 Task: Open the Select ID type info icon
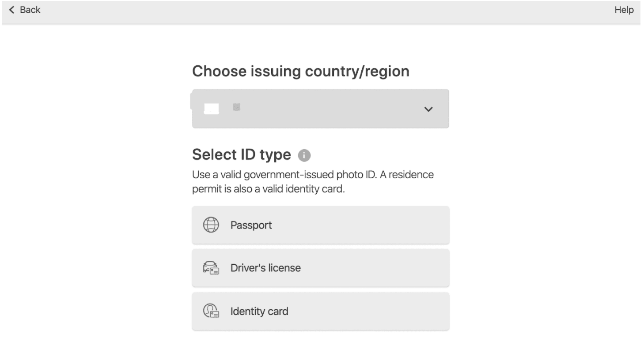coord(304,155)
